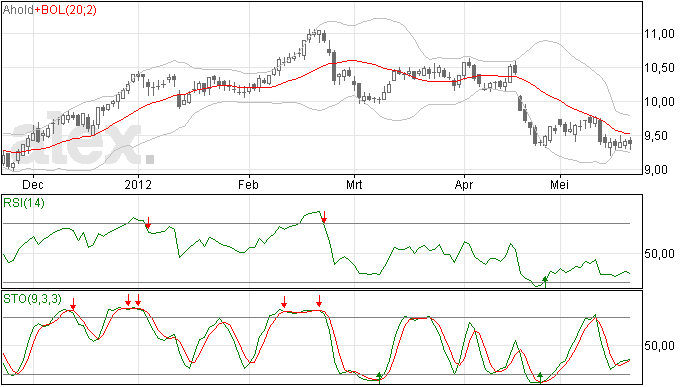Select the 2012 label on date axis
The width and height of the screenshot is (690, 387).
click(138, 184)
